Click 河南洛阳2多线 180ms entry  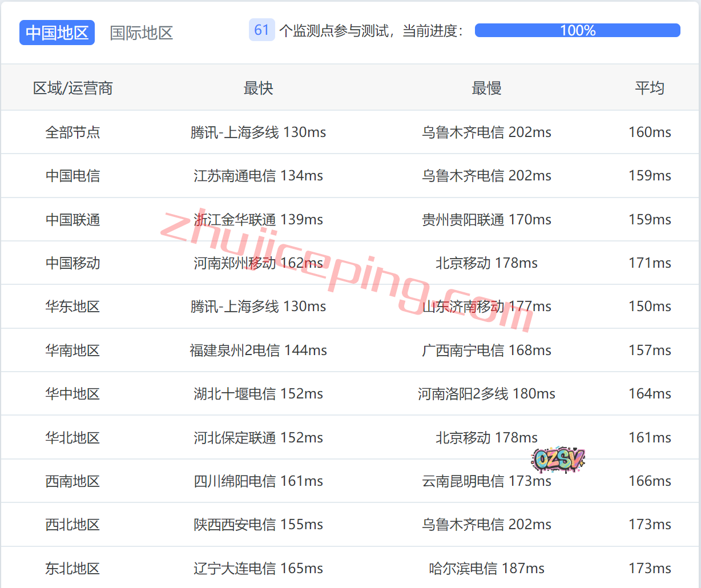click(486, 394)
